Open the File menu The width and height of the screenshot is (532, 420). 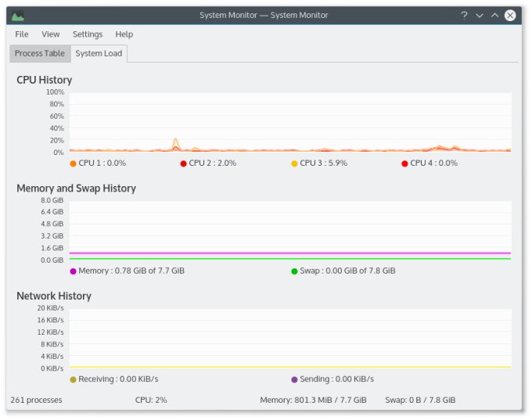(22, 34)
